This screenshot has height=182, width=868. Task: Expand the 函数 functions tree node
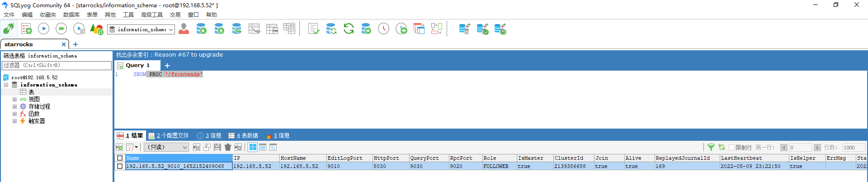[14, 114]
